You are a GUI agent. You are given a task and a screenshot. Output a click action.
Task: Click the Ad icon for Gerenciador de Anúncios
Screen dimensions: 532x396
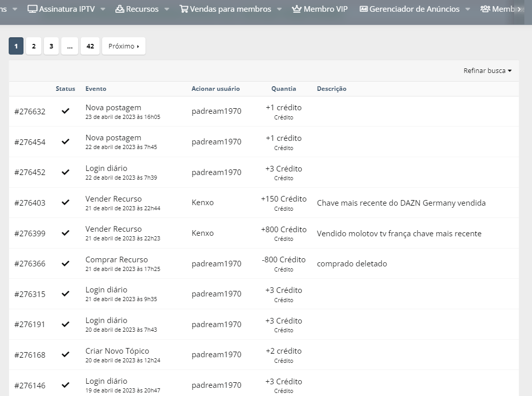coord(364,9)
